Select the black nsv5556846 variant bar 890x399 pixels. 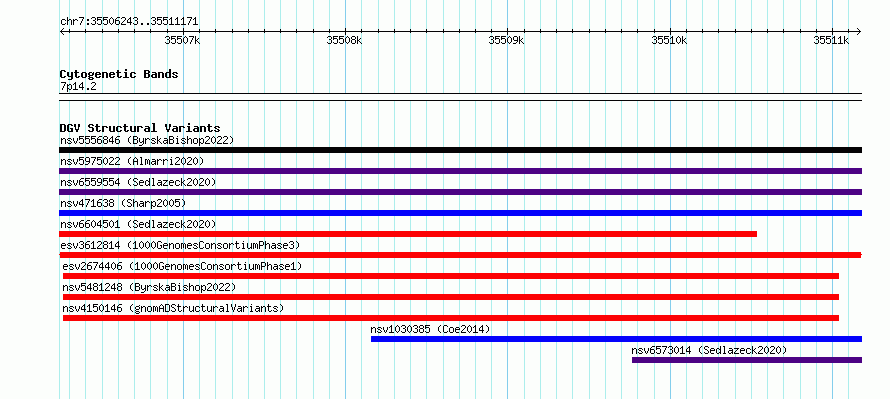click(x=460, y=150)
